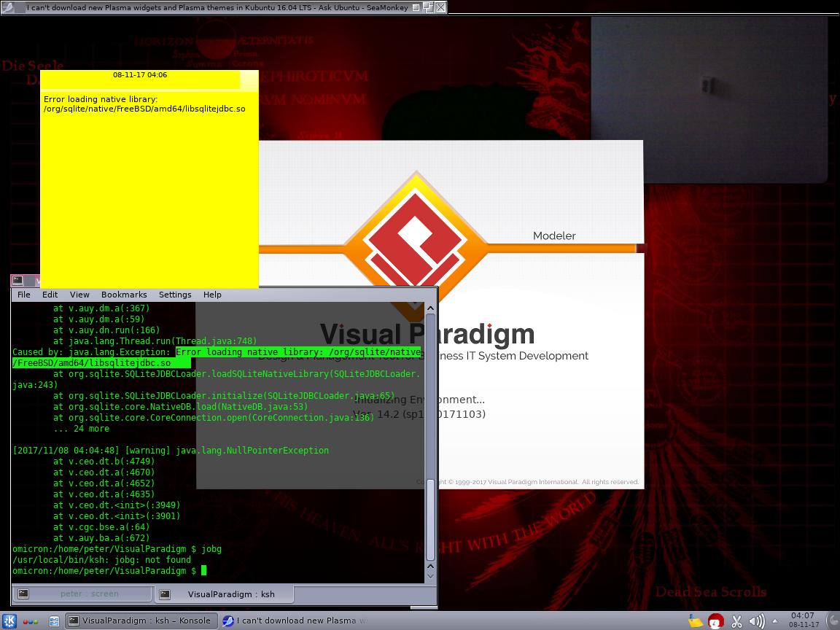Open the Settings menu in Konsole

175,295
